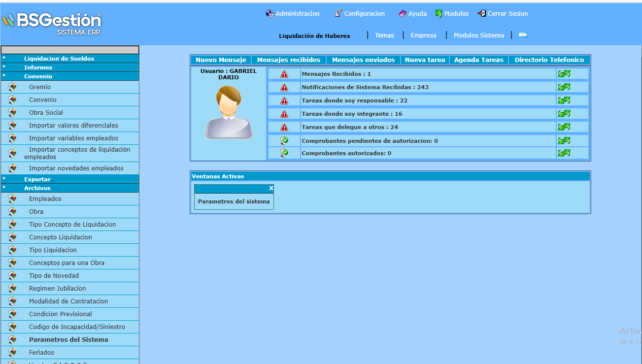Click red warning icon for Notificaciones de Sistema
The image size is (642, 364).
point(284,87)
